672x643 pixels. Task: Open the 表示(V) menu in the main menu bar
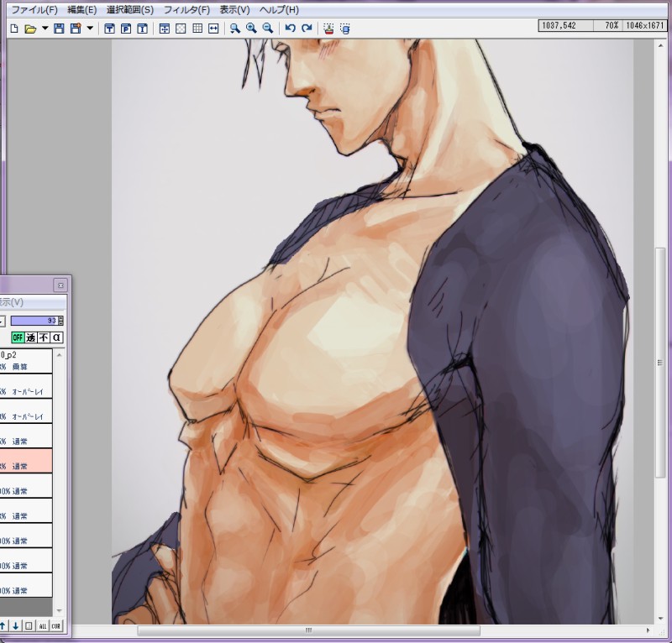point(235,9)
